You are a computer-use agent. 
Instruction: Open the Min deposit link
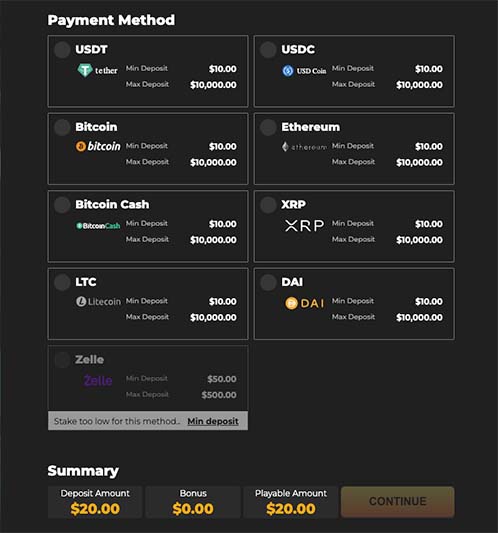point(213,421)
